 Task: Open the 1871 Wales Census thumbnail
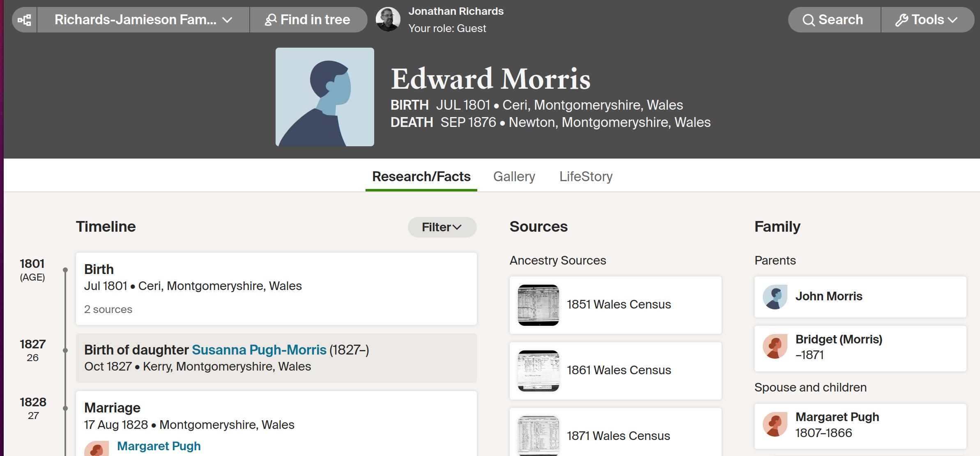(538, 436)
